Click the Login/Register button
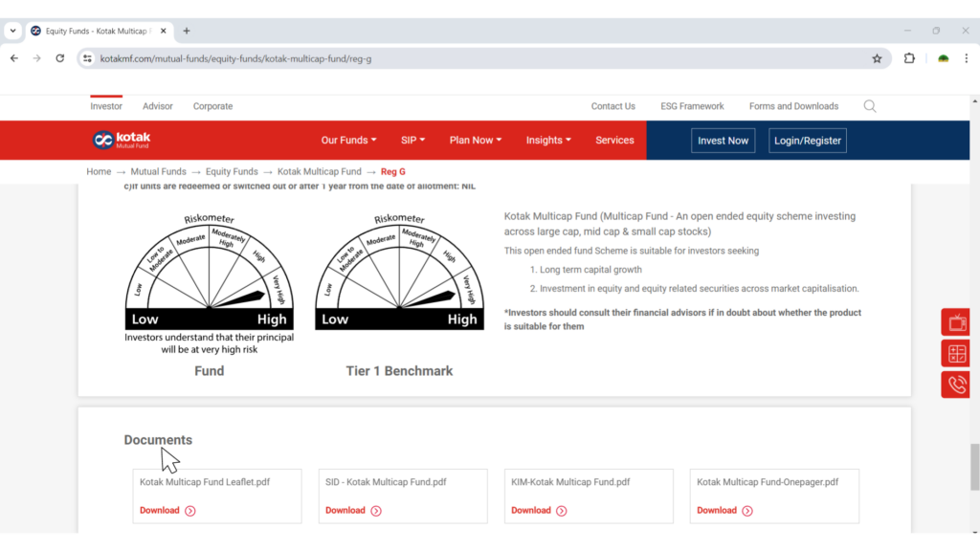The image size is (980, 551). click(x=808, y=141)
